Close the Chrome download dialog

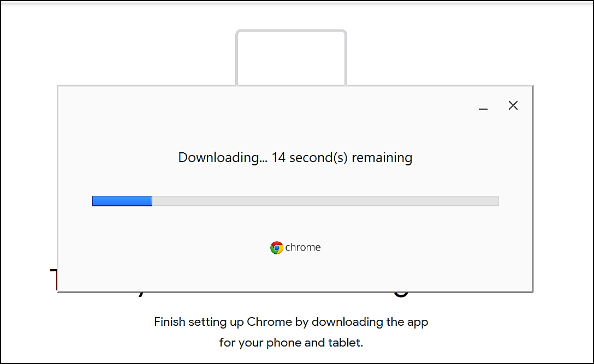coord(513,105)
